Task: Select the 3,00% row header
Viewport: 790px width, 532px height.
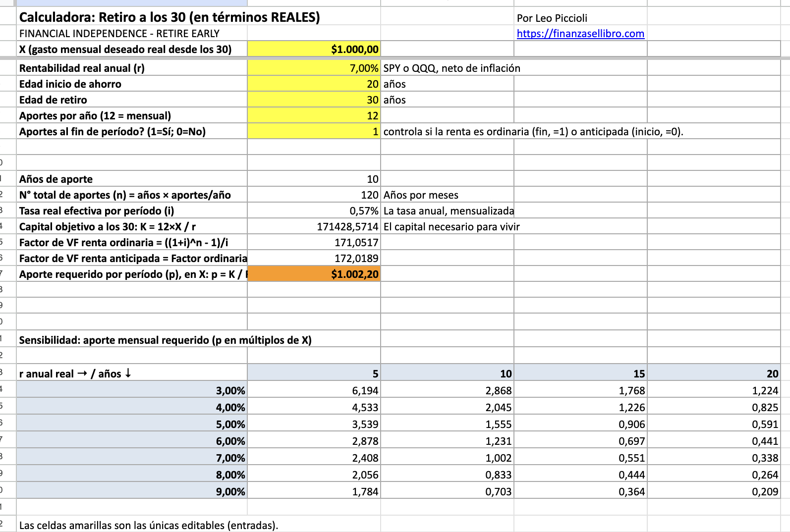Action: [x=132, y=390]
